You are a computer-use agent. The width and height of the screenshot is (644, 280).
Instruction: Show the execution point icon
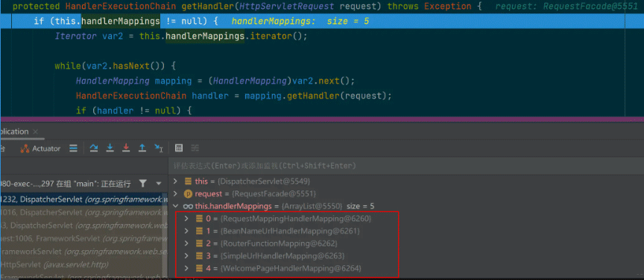click(x=74, y=149)
